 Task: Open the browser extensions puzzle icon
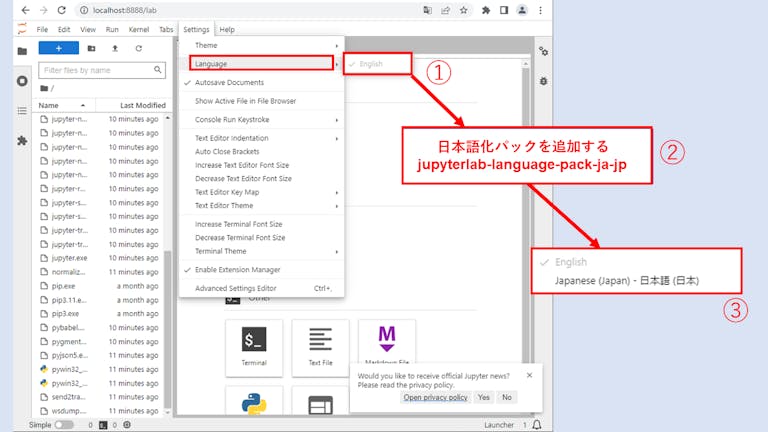[x=486, y=10]
